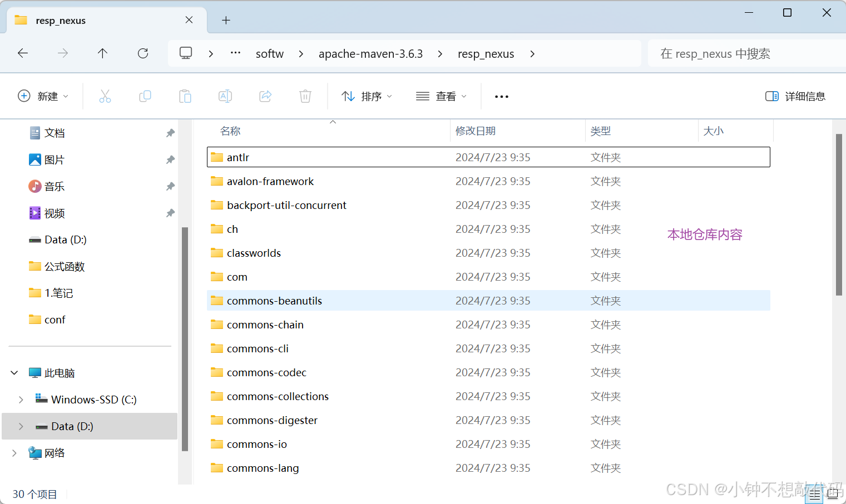Click the Delete trash can icon
Viewport: 846px width, 504px height.
305,96
